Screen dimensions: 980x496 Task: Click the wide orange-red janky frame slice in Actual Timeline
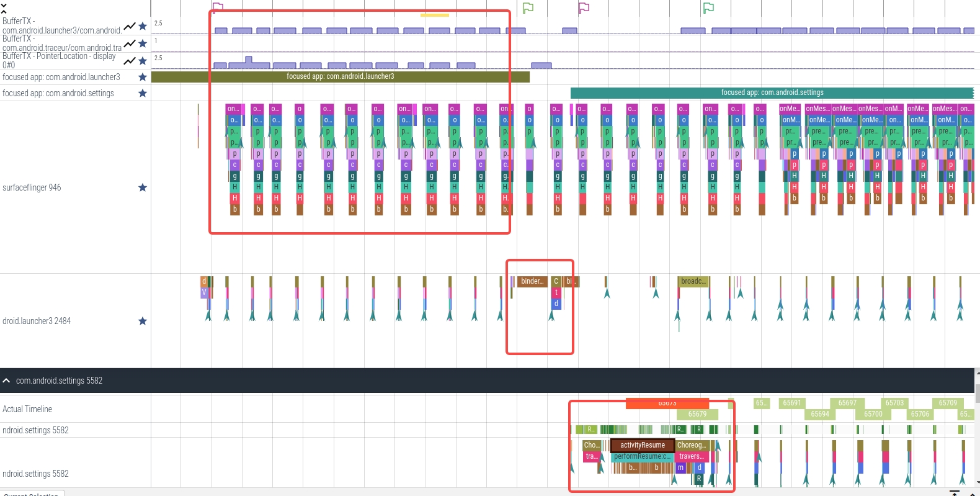[x=667, y=404]
